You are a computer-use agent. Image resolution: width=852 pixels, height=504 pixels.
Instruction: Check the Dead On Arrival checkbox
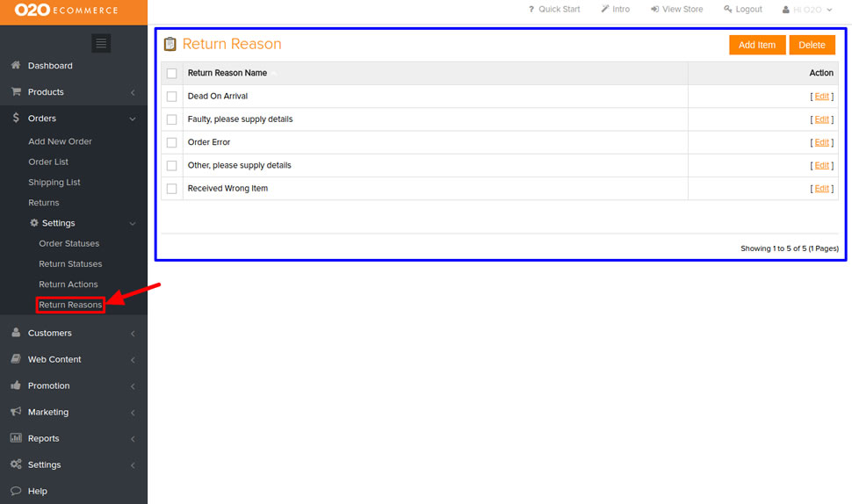point(171,97)
